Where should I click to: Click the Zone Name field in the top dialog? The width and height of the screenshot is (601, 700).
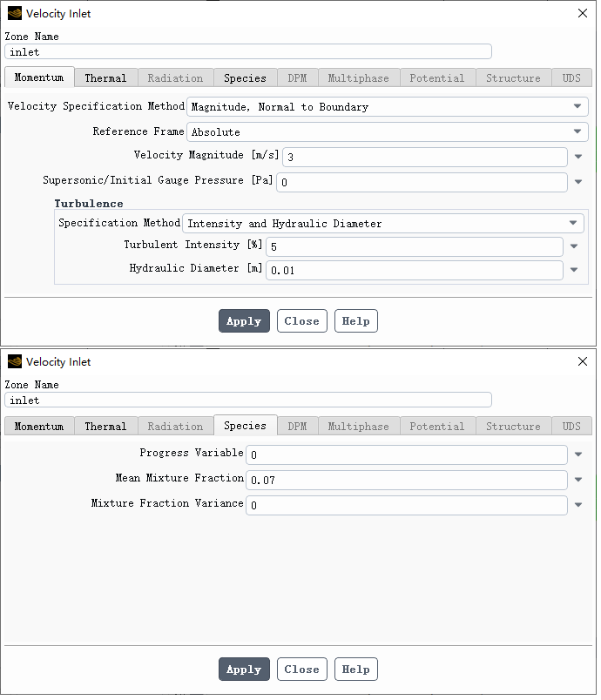(x=248, y=51)
